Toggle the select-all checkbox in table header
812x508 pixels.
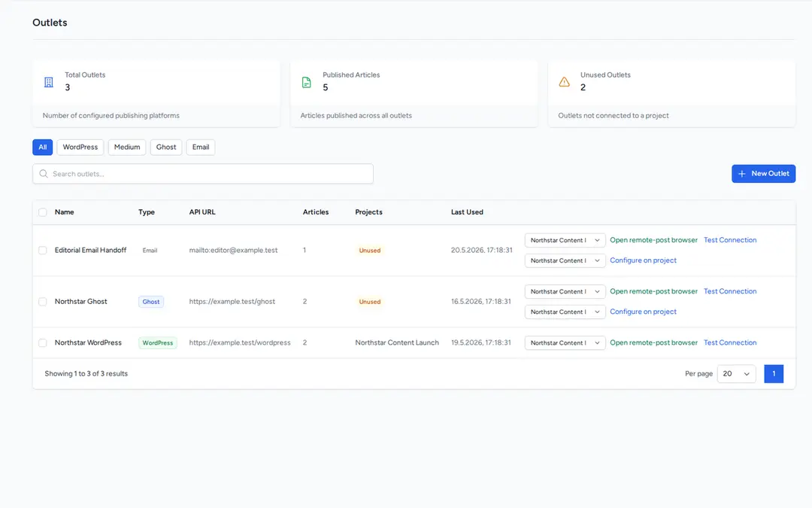pyautogui.click(x=42, y=212)
